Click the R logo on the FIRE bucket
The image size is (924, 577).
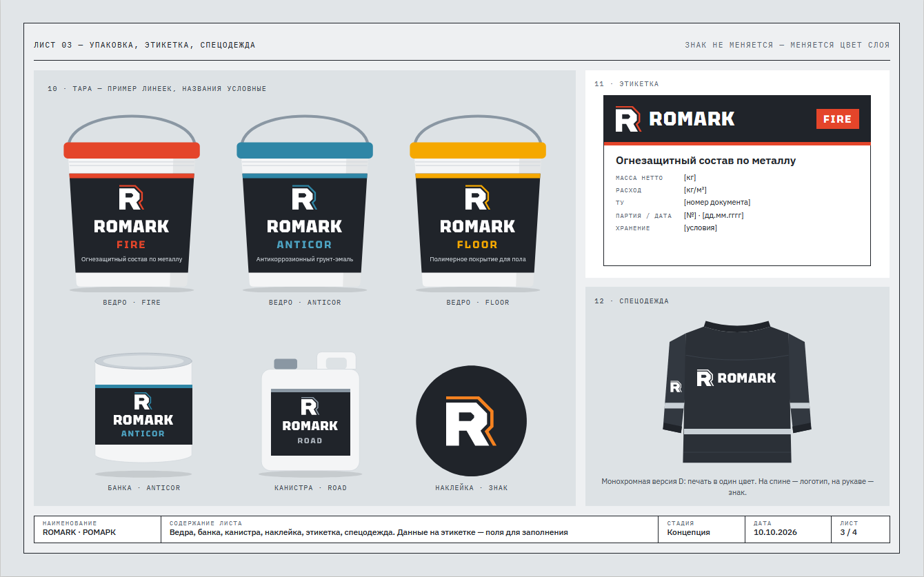pos(131,198)
